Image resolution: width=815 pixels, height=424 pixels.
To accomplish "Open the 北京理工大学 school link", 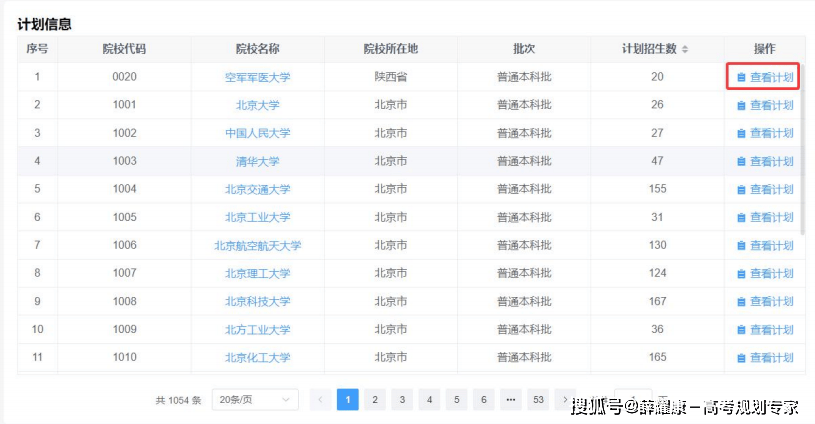I will tap(258, 274).
